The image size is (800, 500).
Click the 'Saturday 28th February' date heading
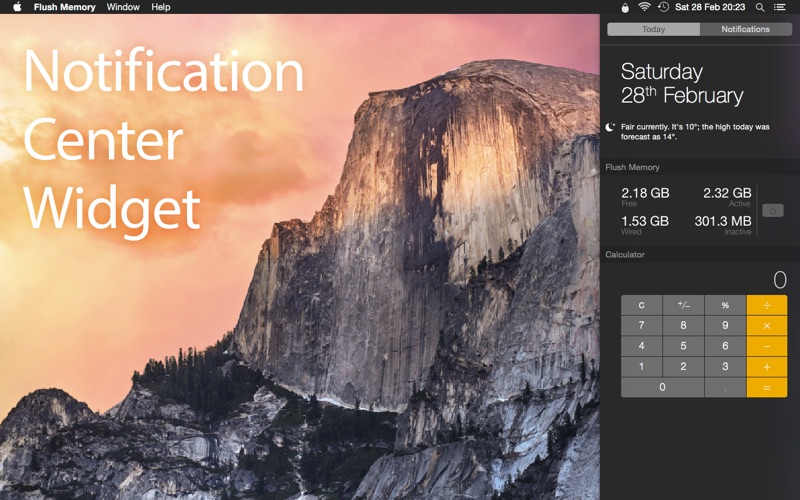pos(682,84)
